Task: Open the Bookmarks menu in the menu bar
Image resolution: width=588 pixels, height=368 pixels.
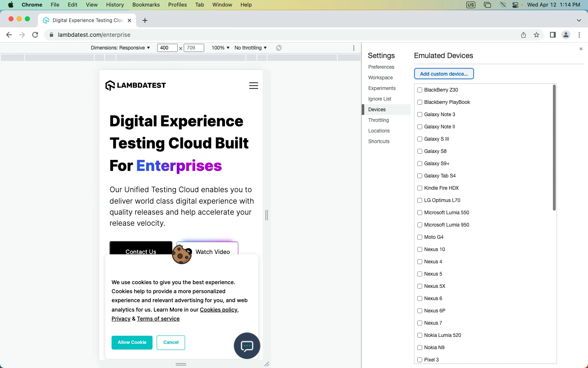Action: click(146, 4)
